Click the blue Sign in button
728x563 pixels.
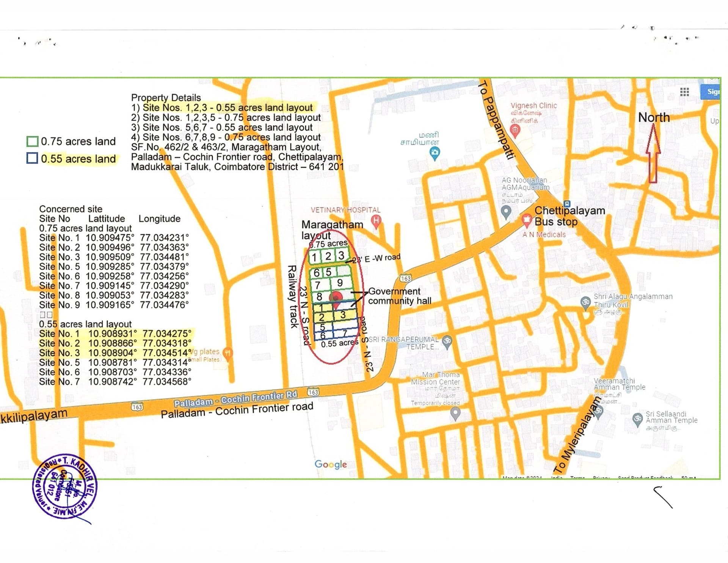point(711,92)
